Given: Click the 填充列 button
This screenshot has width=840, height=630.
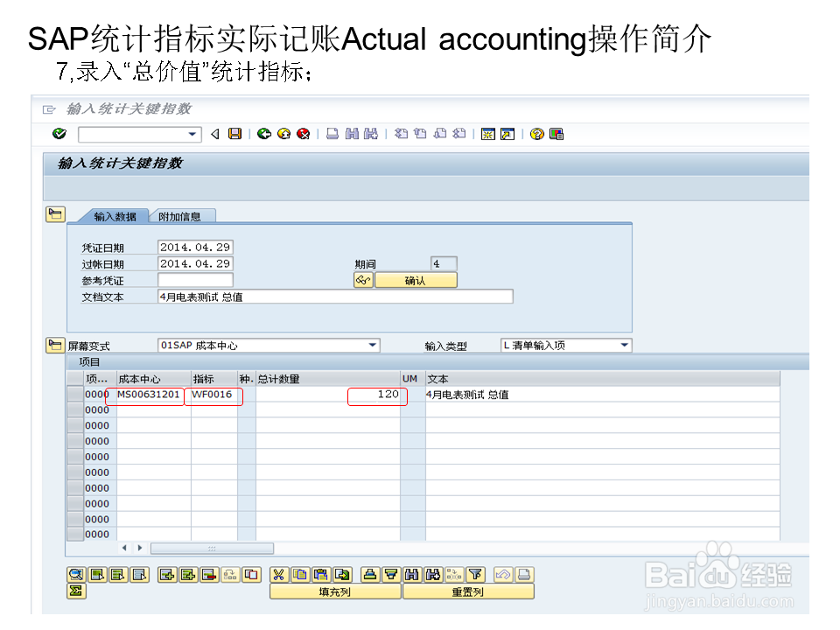Looking at the screenshot, I should pyautogui.click(x=335, y=591).
